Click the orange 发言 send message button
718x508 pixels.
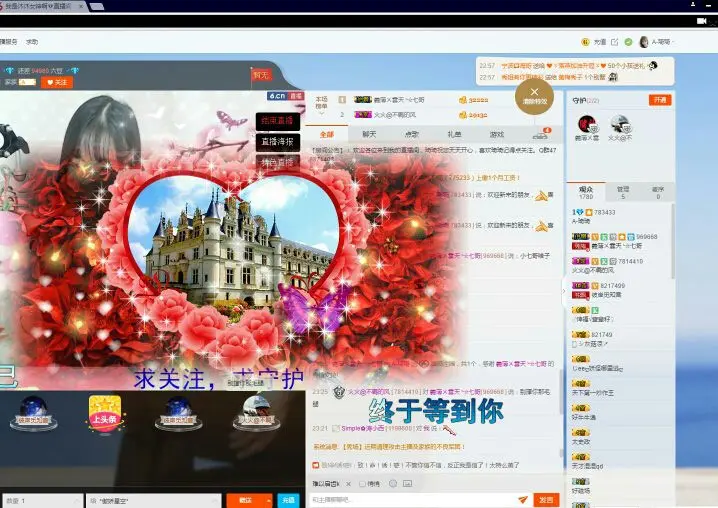546,499
